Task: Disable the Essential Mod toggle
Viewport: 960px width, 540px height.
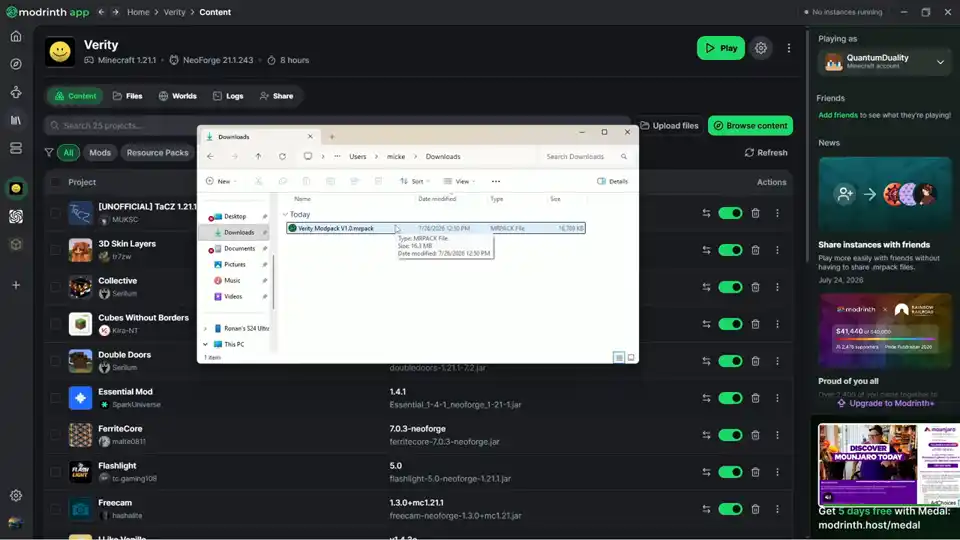Action: [x=730, y=398]
